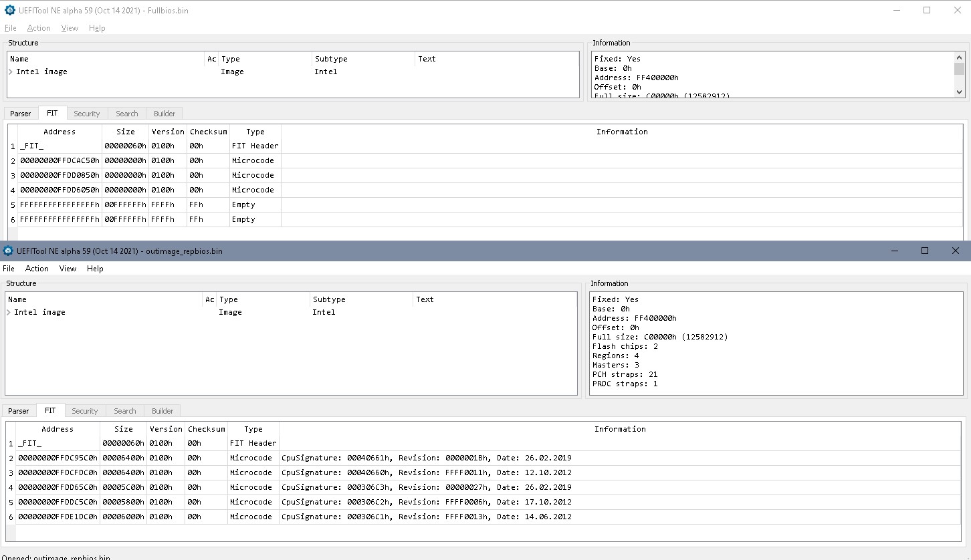The width and height of the screenshot is (971, 560).
Task: Select address 00000000FFDD6050h in Fullbios.bin table
Action: (60, 190)
